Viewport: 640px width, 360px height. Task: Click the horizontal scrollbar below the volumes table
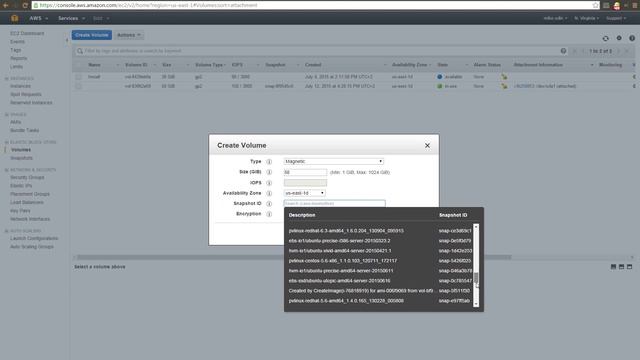tap(294, 258)
